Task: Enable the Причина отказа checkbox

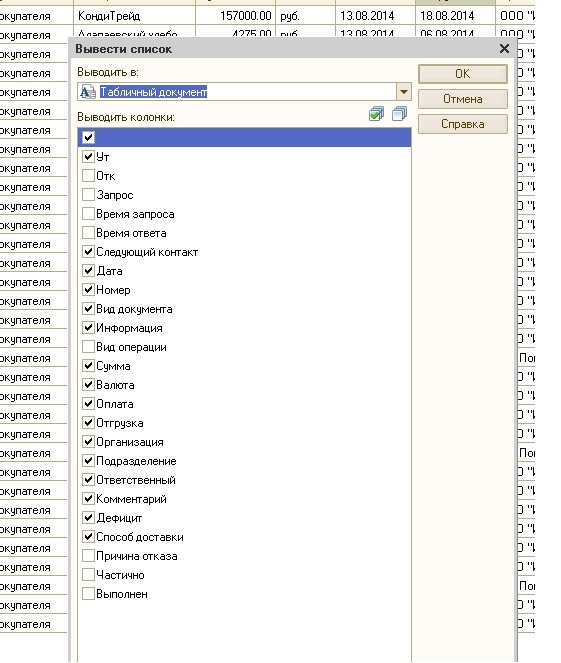Action: tap(88, 556)
